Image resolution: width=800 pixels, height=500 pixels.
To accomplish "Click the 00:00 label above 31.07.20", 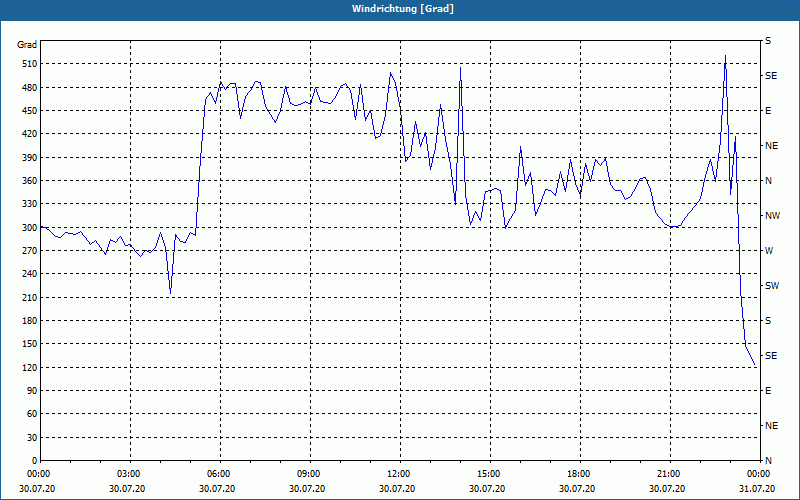I will [758, 474].
